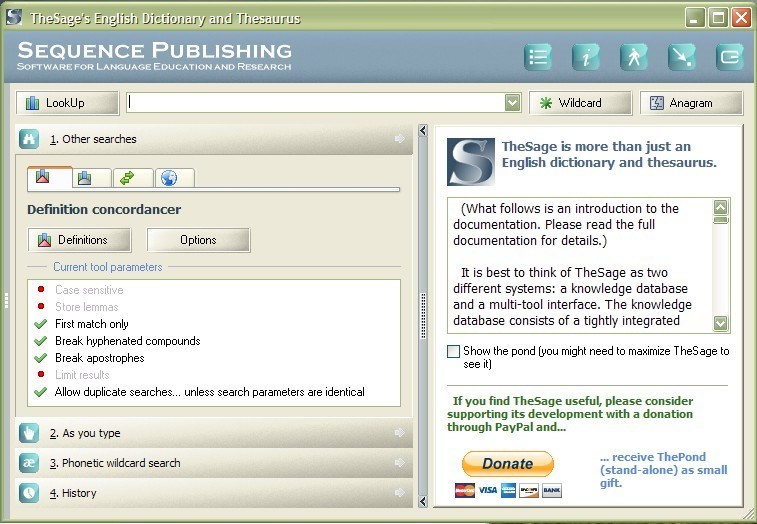The image size is (757, 524).
Task: Click the documentation scrollbar thumb
Action: [x=720, y=220]
